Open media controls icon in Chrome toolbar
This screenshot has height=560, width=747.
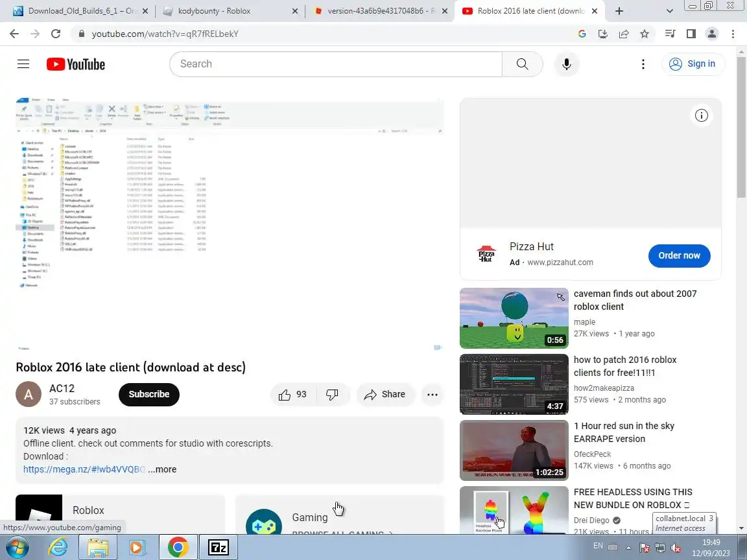[670, 34]
